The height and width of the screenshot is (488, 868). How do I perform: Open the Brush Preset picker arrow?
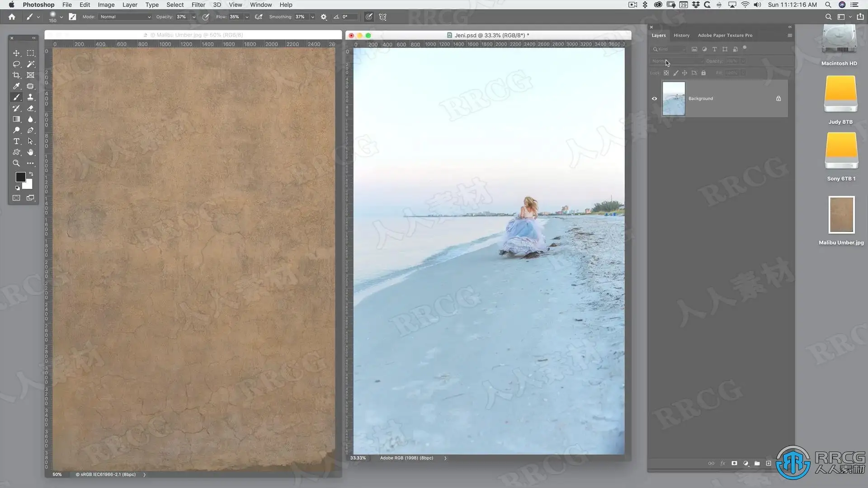[61, 17]
